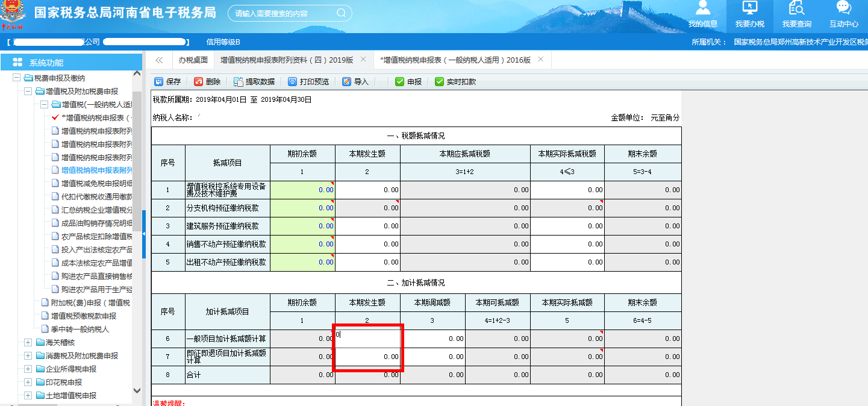The width and height of the screenshot is (868, 406).
Task: Click the 保存 save toolbar button
Action: click(x=167, y=82)
